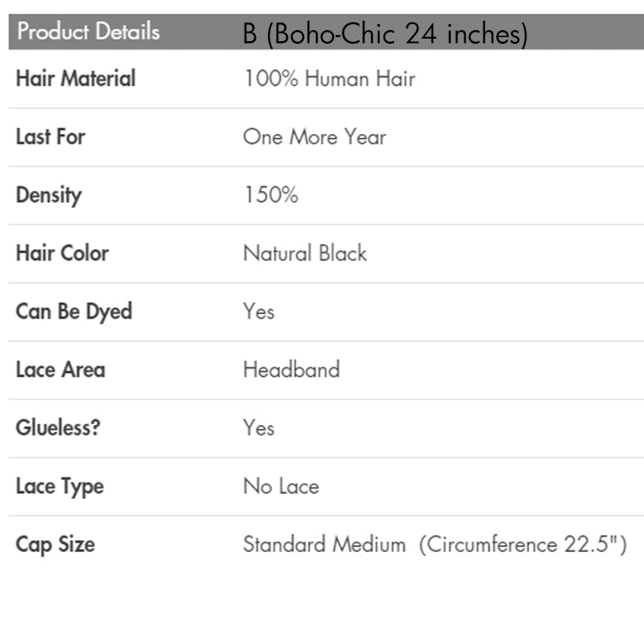This screenshot has height=644, width=644.
Task: Click the Glueless? label
Action: (x=58, y=428)
